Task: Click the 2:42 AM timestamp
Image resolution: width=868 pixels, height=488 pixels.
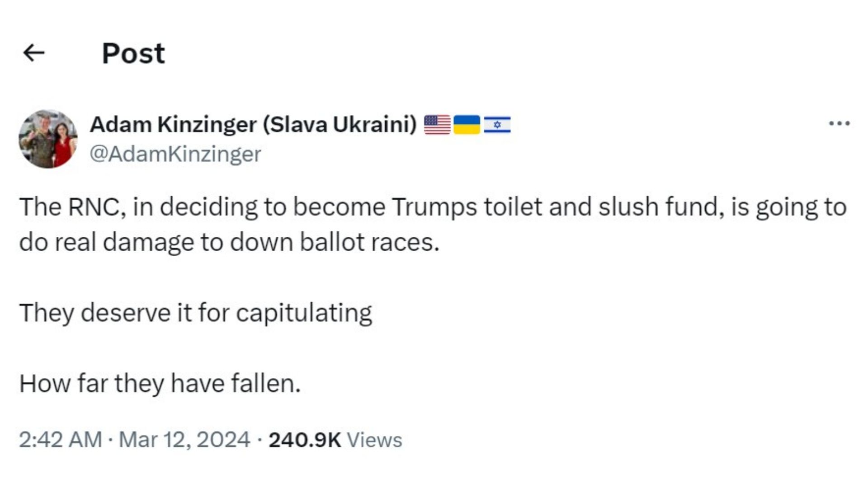Action: (61, 440)
